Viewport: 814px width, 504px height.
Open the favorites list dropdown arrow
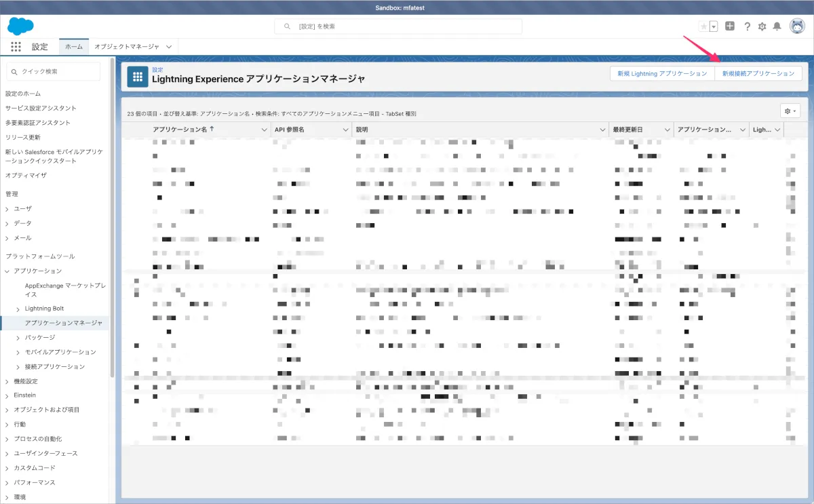714,26
